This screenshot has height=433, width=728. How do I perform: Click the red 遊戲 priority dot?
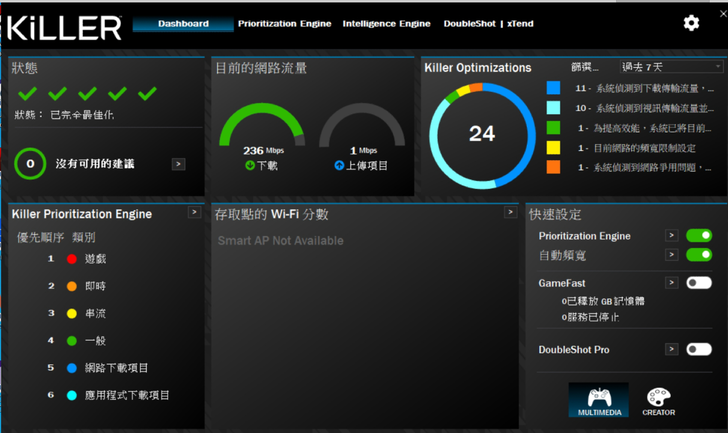72,259
